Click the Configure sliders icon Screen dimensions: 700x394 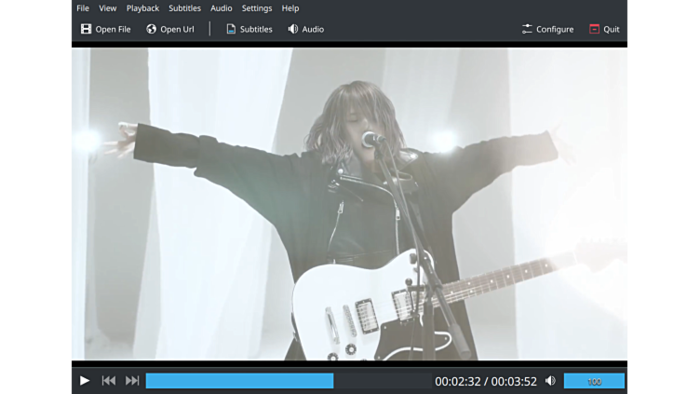[x=527, y=29]
